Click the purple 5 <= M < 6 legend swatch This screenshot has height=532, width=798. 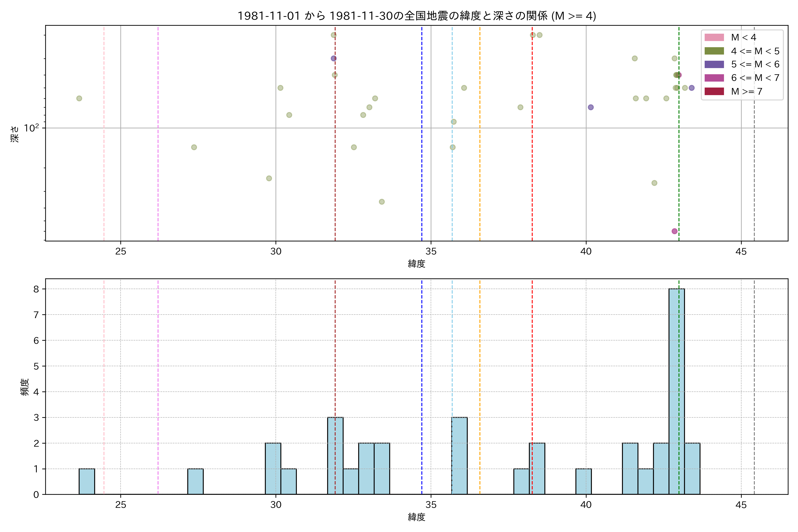click(x=714, y=65)
